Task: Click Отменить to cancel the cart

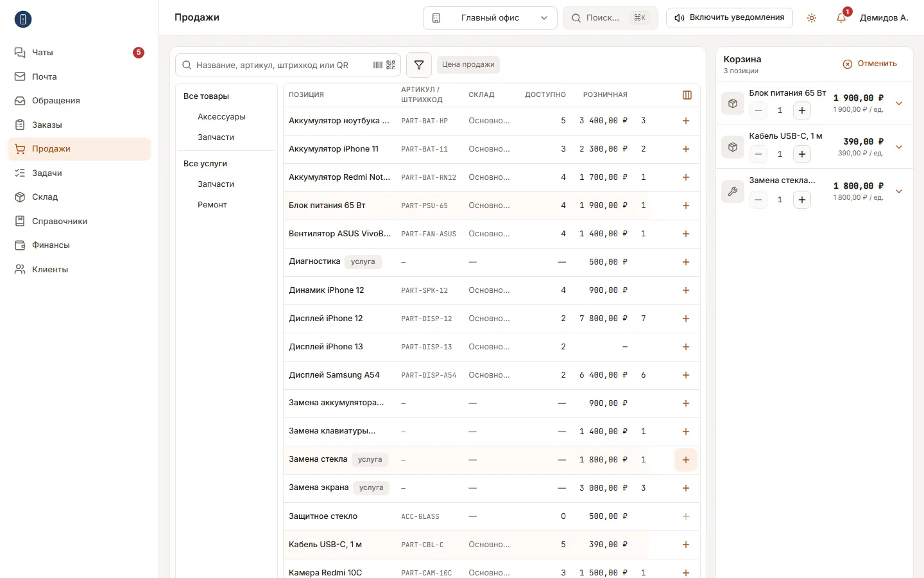Action: coord(869,64)
